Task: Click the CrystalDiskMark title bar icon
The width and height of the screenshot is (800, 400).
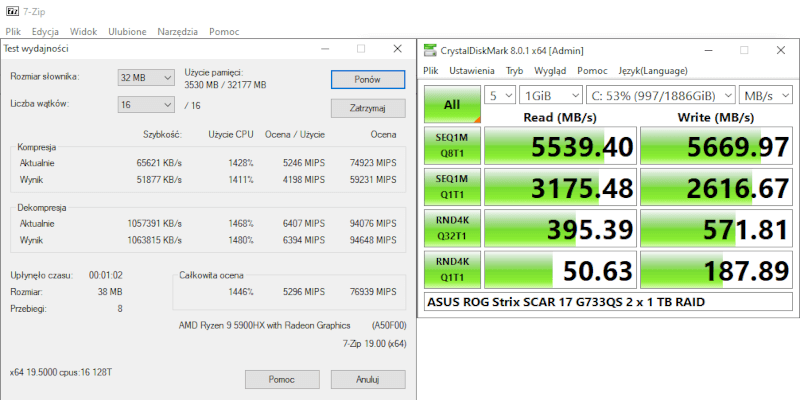Action: click(431, 51)
